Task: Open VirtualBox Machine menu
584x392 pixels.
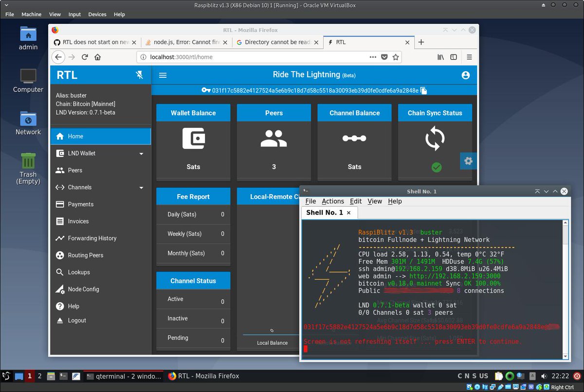Action: point(32,14)
